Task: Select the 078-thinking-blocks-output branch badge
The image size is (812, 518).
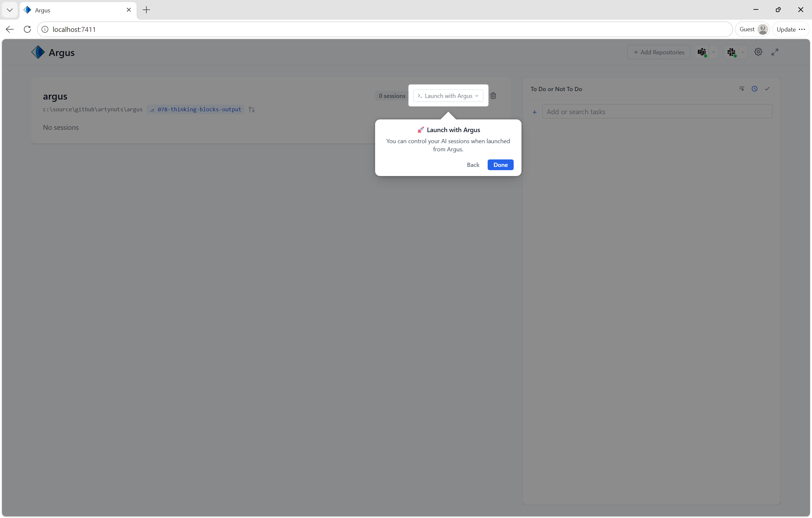Action: click(x=196, y=109)
